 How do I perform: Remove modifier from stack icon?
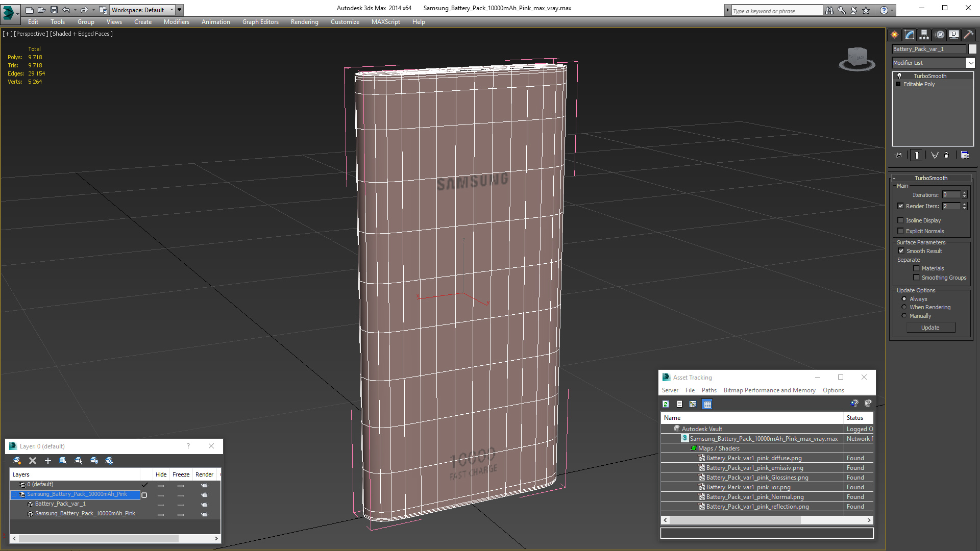[947, 155]
